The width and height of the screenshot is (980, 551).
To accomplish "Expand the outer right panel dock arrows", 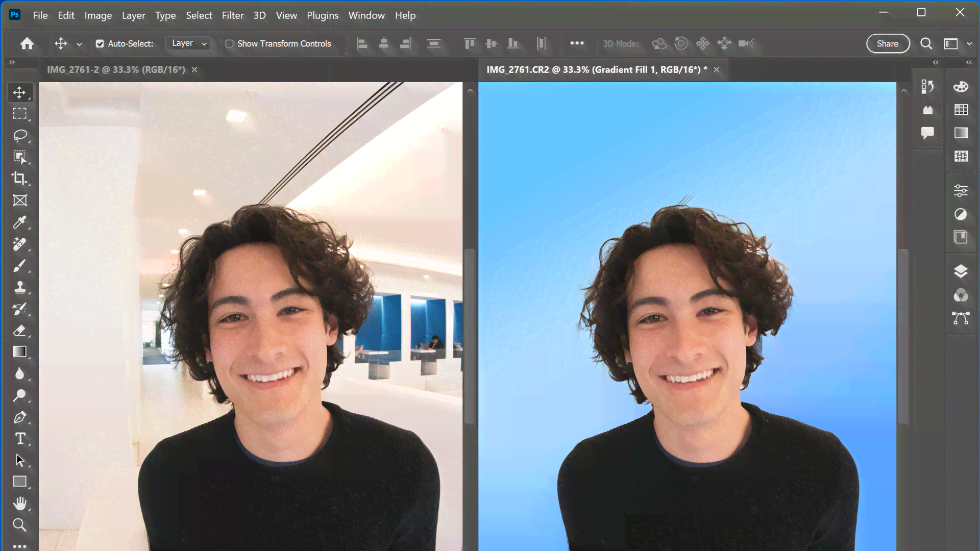I will (x=969, y=62).
